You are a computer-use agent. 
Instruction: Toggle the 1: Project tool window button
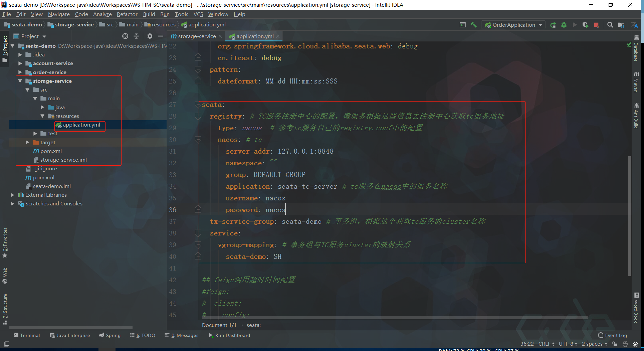coord(5,49)
